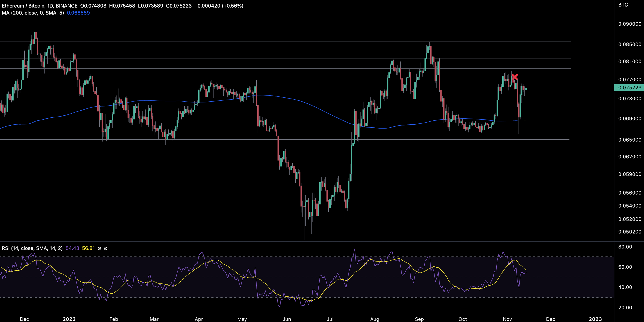The width and height of the screenshot is (644, 322).
Task: Click the 0.052000 price axis label
Action: click(x=630, y=219)
